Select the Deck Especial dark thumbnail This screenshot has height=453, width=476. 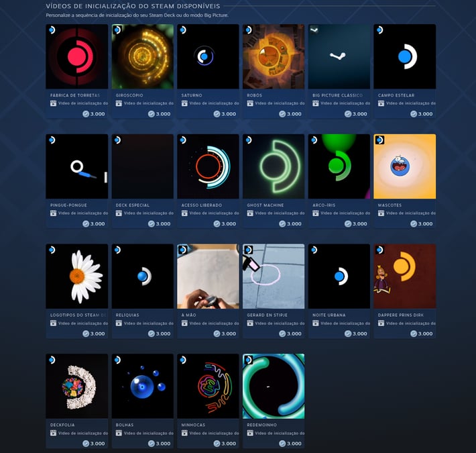(142, 166)
